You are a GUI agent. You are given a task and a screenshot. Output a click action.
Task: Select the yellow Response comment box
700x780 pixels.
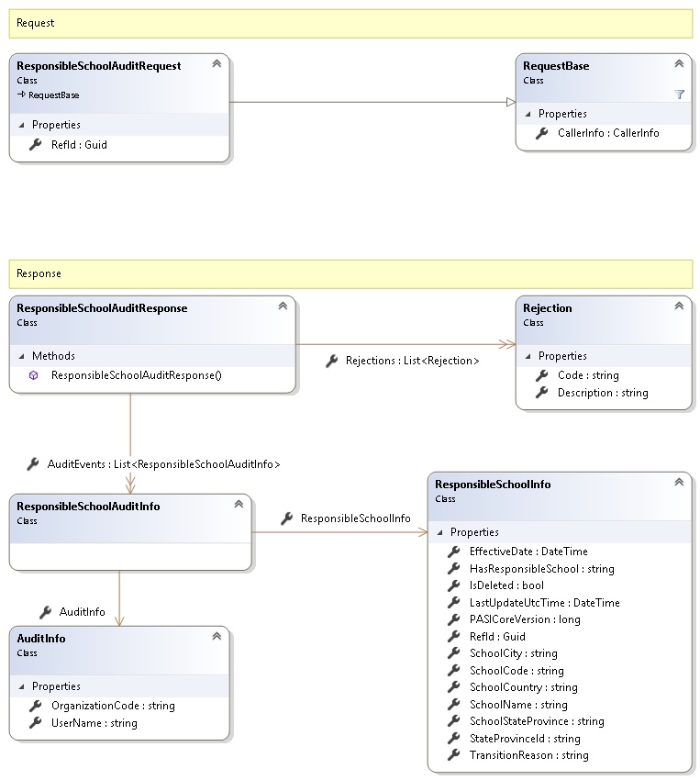click(x=350, y=273)
